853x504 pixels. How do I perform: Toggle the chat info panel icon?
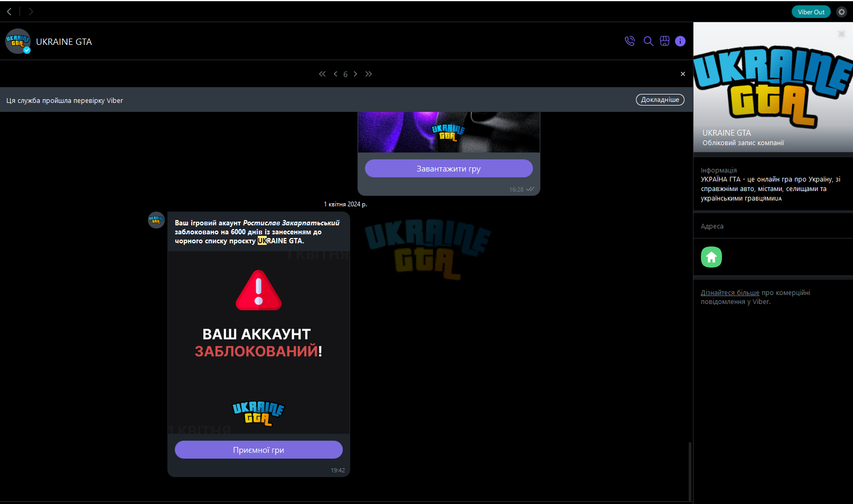pyautogui.click(x=680, y=41)
